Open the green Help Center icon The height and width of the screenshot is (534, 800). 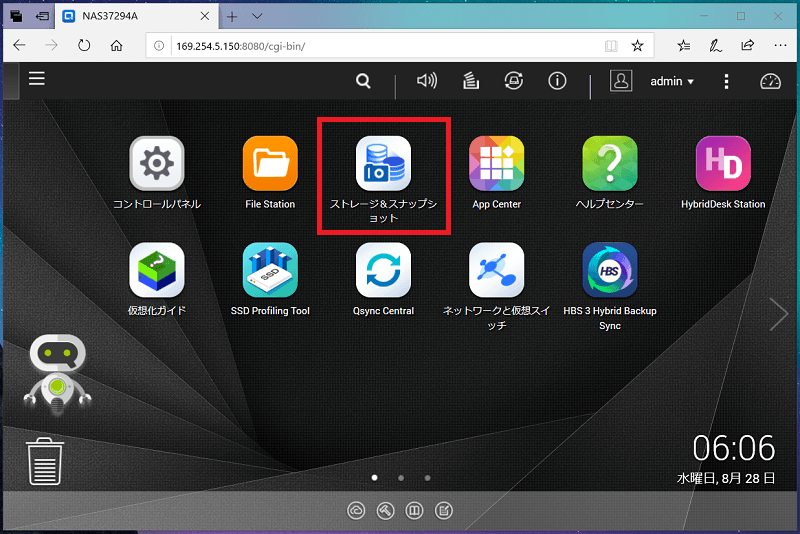click(x=610, y=163)
